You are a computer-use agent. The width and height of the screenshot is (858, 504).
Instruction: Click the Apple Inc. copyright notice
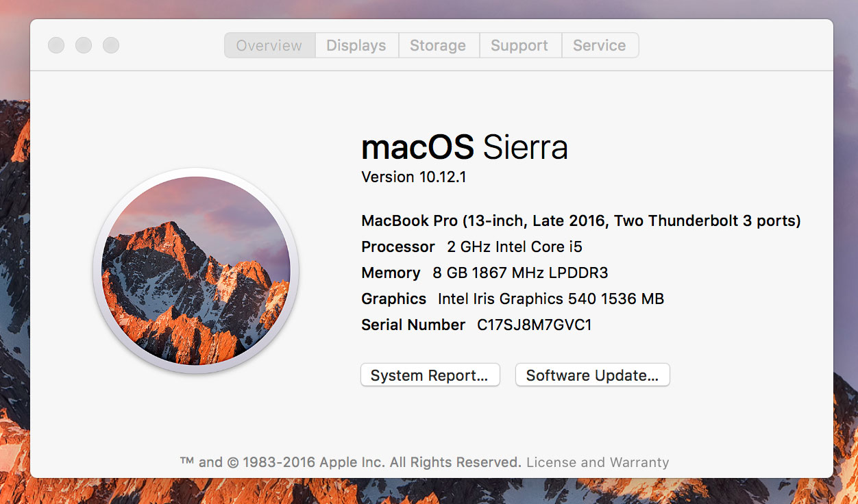350,462
